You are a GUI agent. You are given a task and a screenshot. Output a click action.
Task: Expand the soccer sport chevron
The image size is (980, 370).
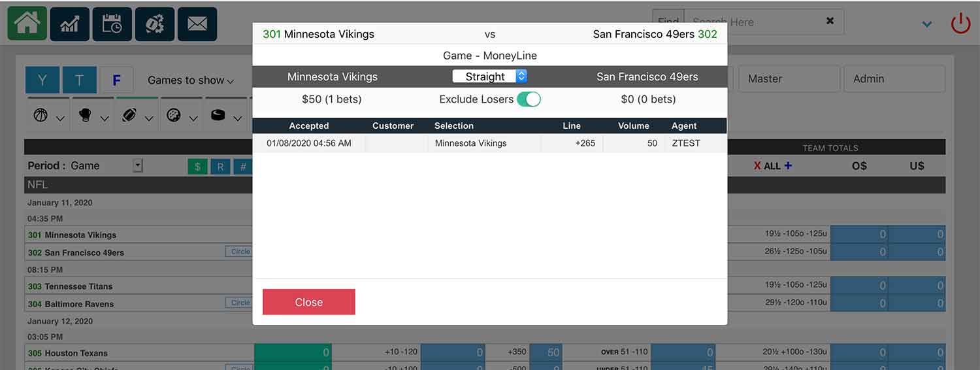(x=193, y=118)
